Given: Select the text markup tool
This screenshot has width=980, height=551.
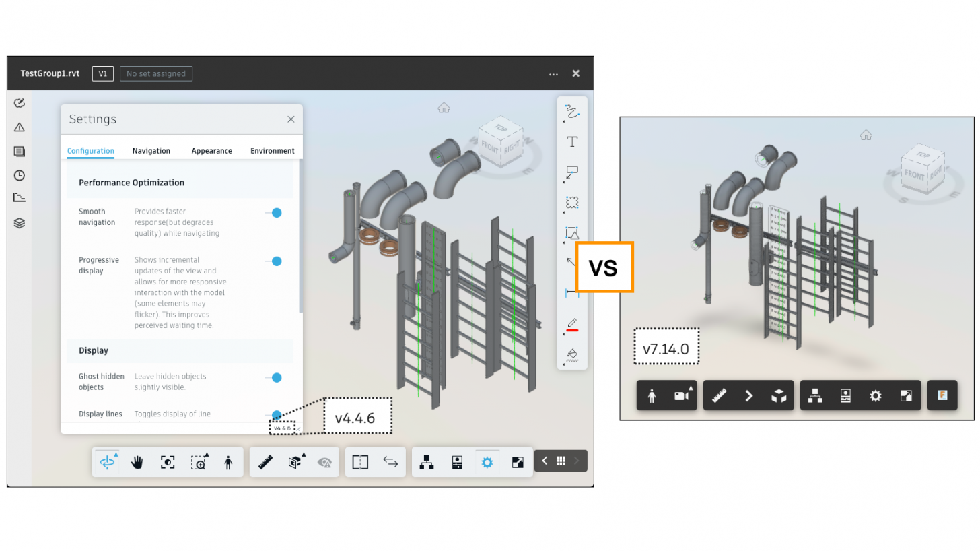Looking at the screenshot, I should pyautogui.click(x=572, y=142).
